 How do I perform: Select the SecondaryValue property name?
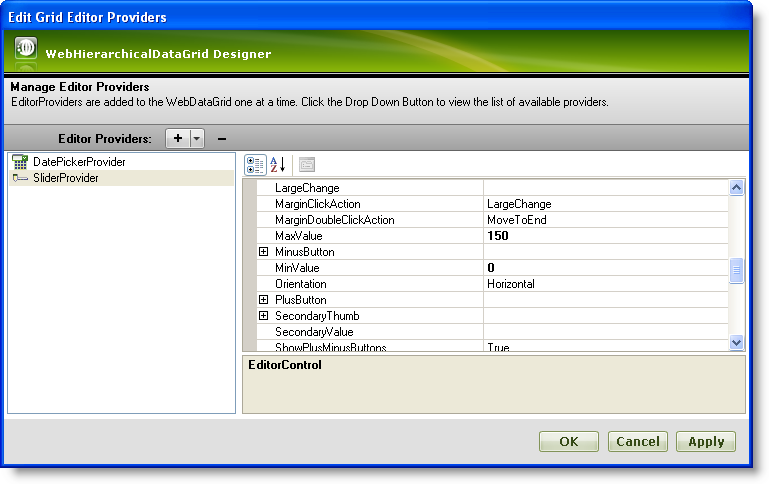coord(314,332)
